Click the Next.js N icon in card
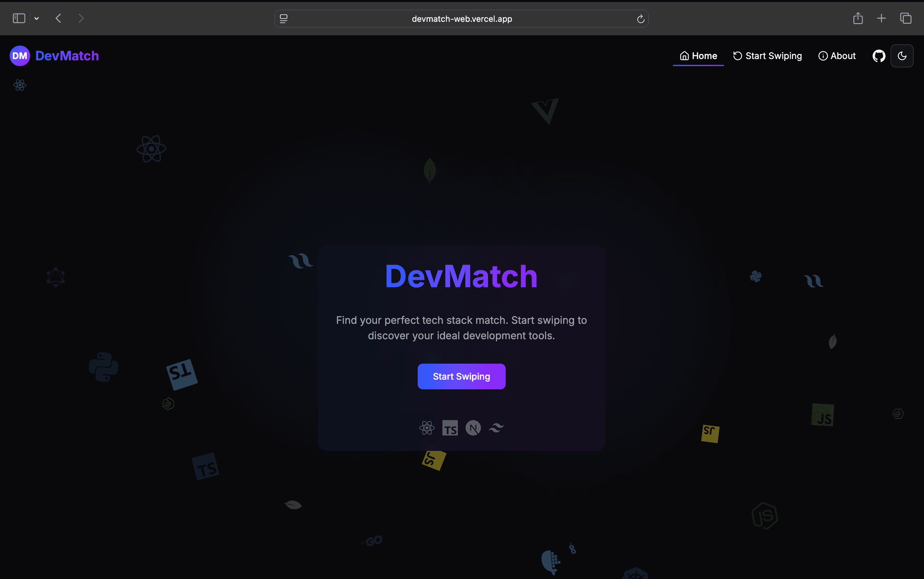The height and width of the screenshot is (579, 924). point(473,428)
